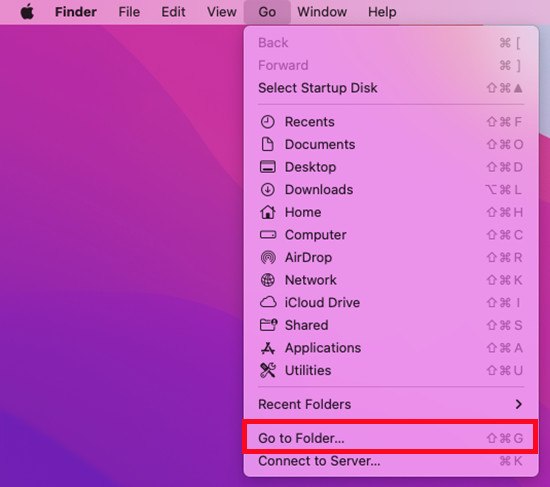Select the AirDrop label
Screen dimensions: 550x487
click(308, 258)
